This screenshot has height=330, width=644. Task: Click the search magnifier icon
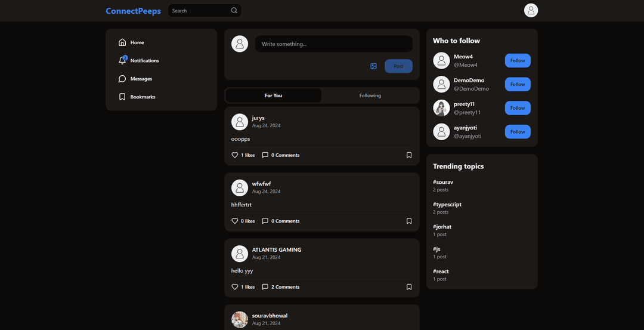coord(234,11)
